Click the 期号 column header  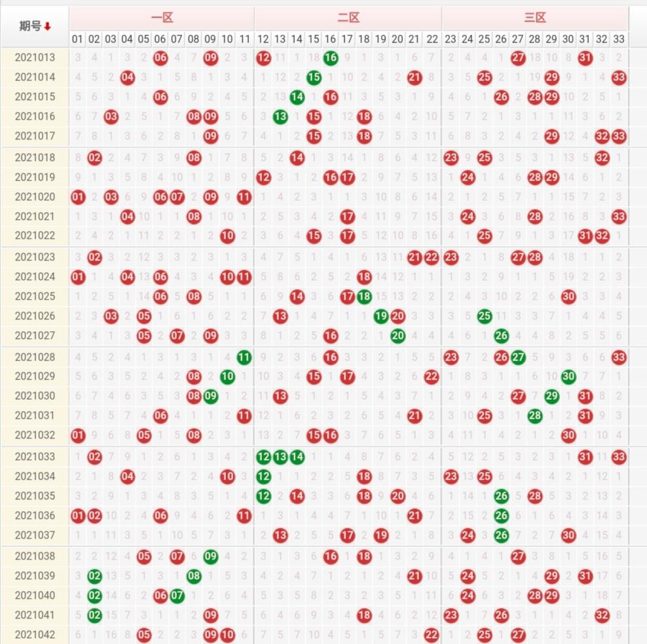click(x=35, y=27)
